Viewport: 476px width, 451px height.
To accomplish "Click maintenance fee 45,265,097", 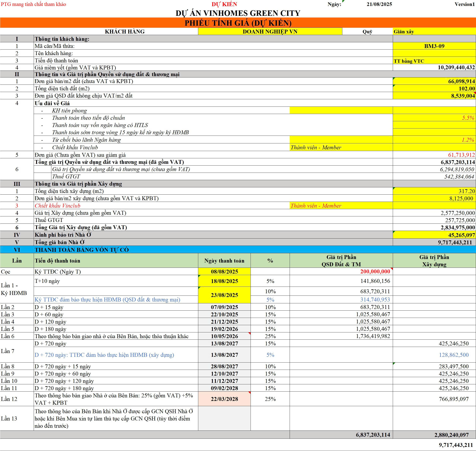I will coord(434,235).
